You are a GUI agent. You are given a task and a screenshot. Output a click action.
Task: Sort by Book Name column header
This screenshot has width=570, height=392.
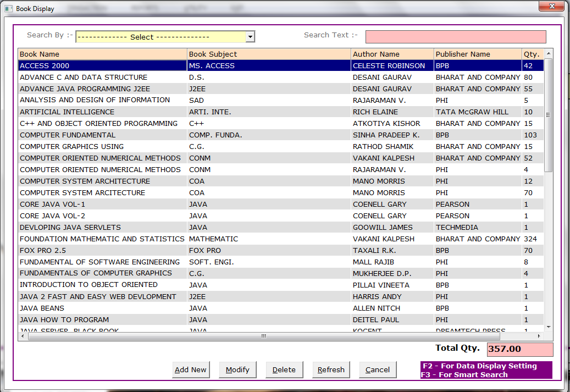(102, 54)
